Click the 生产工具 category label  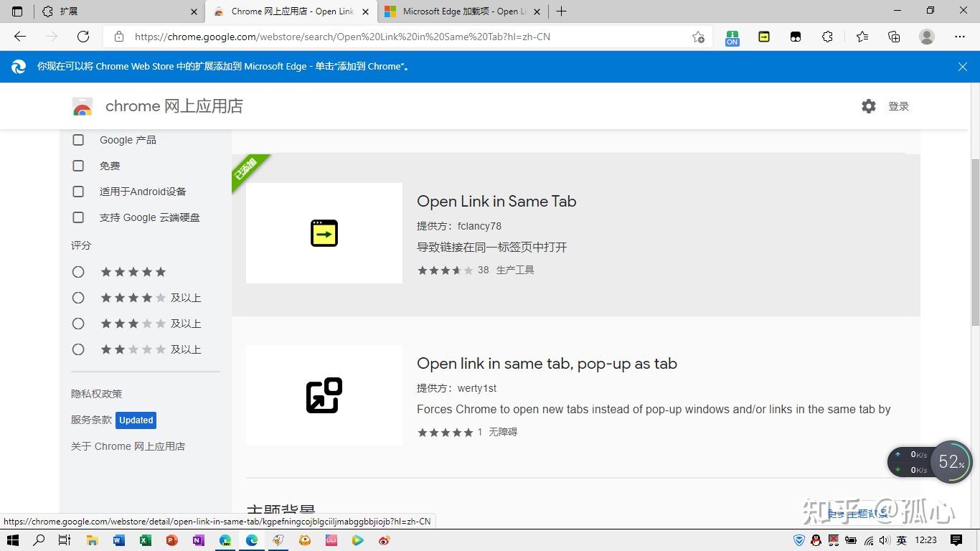tap(515, 270)
